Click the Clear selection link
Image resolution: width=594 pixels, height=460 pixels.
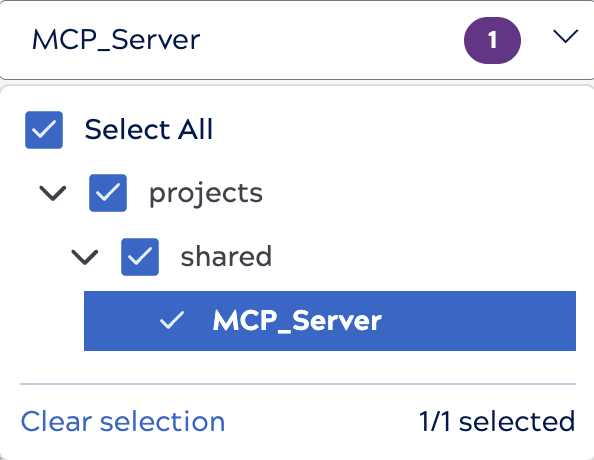pyautogui.click(x=123, y=421)
